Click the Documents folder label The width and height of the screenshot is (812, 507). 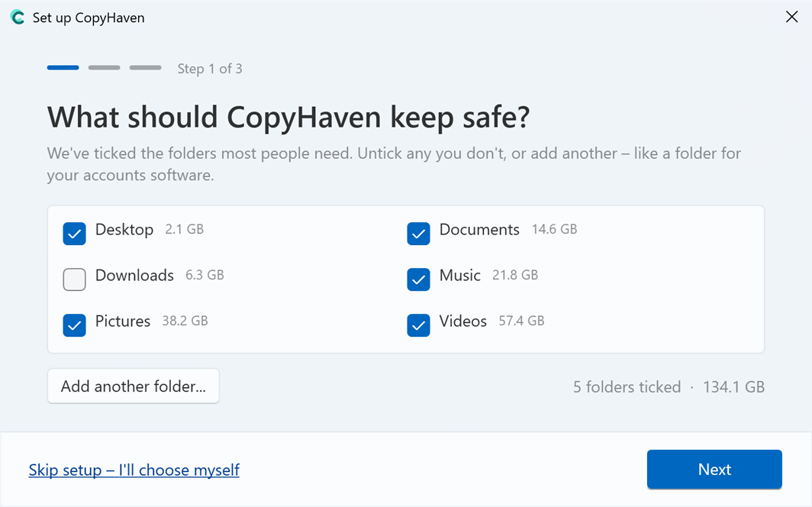(479, 229)
